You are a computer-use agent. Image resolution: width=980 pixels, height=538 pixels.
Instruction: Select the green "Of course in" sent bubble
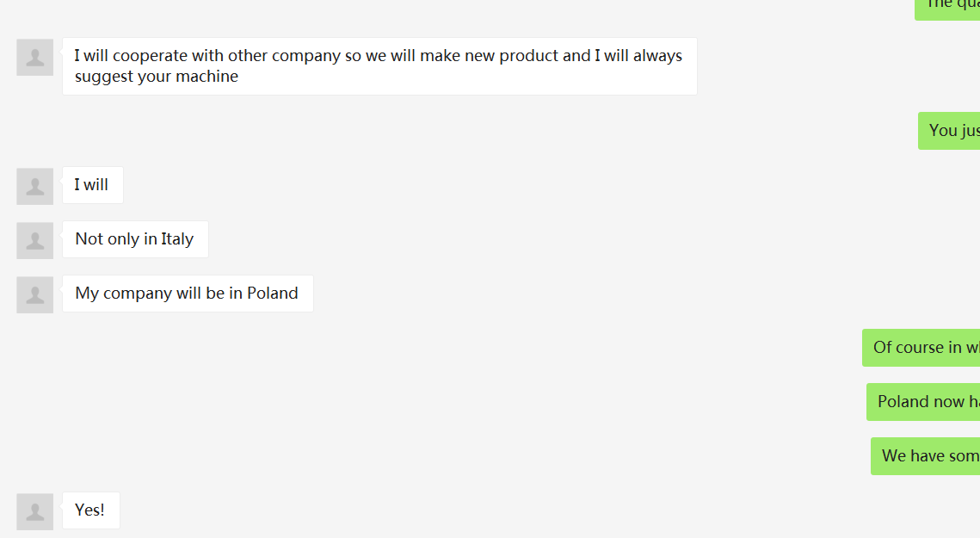tap(922, 348)
